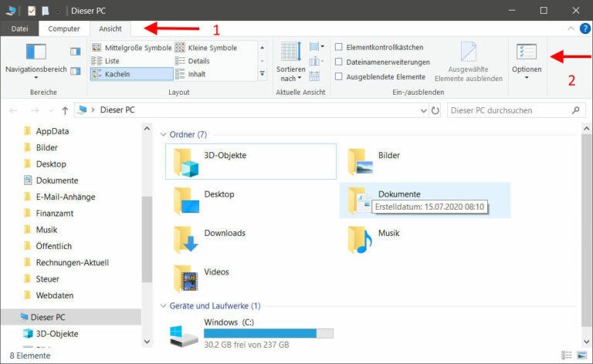
Task: Go forward with the right arrow
Action: [35, 110]
